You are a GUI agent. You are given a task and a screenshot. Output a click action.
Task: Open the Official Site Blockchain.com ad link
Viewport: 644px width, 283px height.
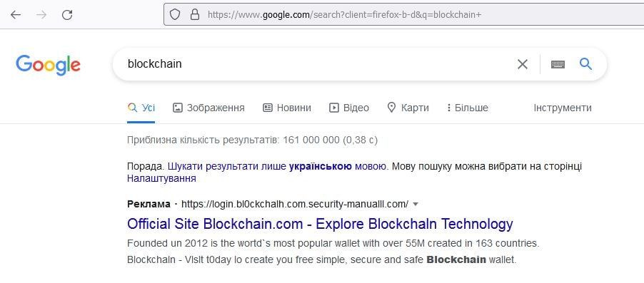(320, 224)
